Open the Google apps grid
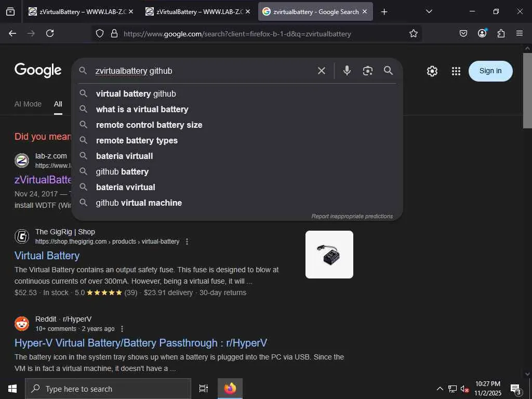Viewport: 532px width, 399px height. coord(456,71)
